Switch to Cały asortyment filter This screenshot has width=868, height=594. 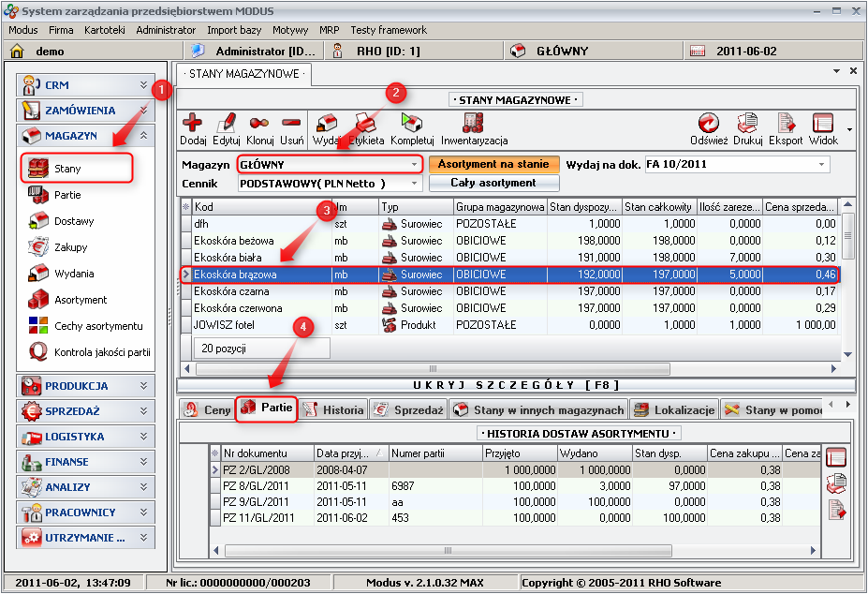[494, 183]
